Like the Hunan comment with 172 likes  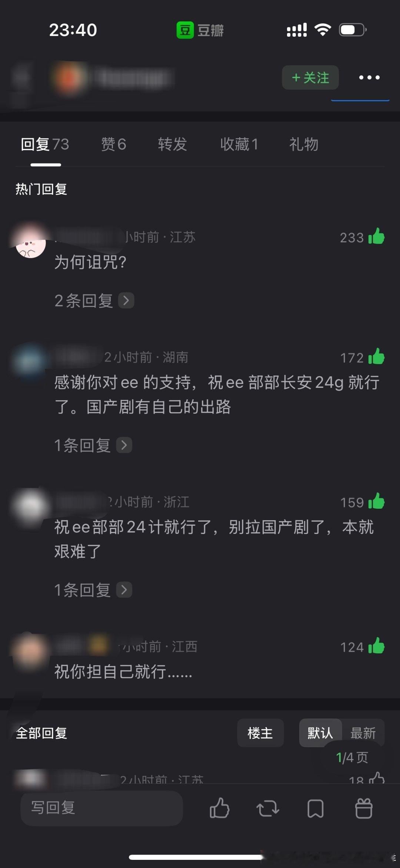coord(376,357)
